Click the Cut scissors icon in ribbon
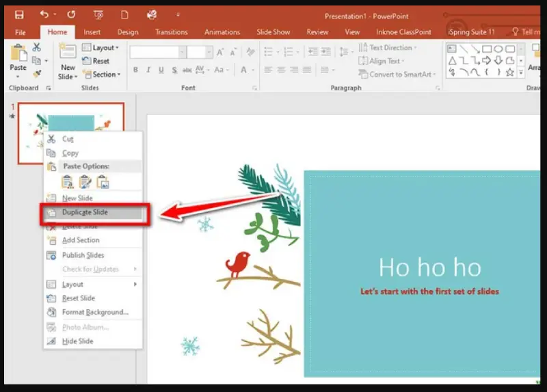Screen dimensions: 547x392 click(37, 47)
